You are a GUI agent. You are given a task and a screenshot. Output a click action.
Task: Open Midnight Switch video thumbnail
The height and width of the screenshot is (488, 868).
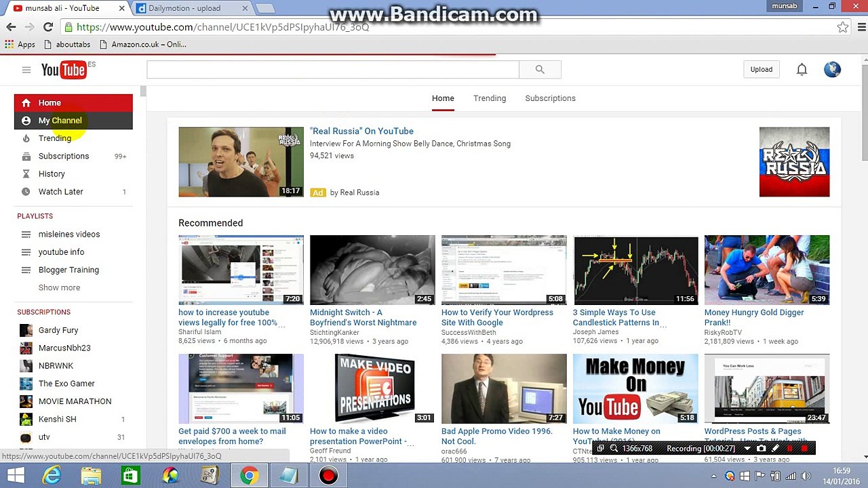[372, 270]
